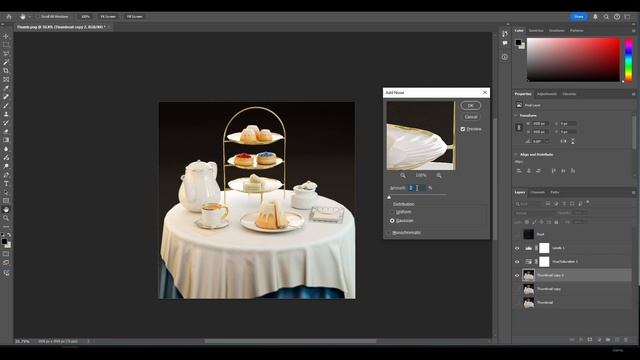This screenshot has height=360, width=640.
Task: Click the 100% zoom button
Action: pos(85,17)
